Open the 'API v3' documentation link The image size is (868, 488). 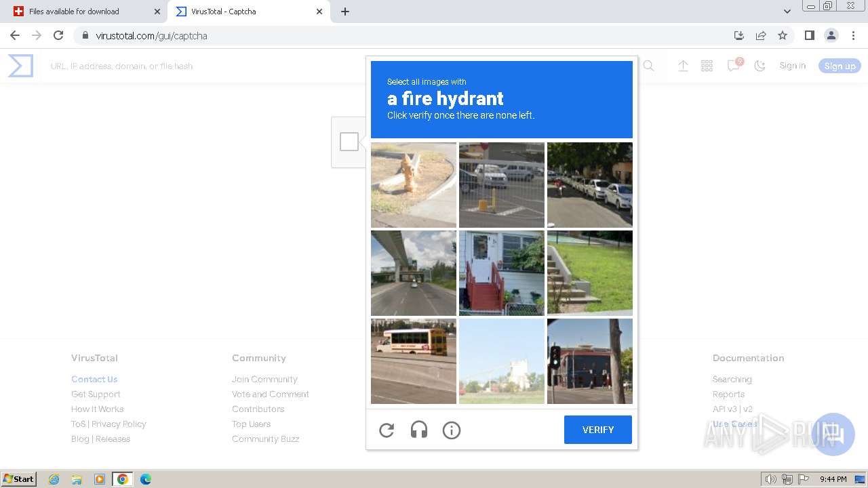[x=725, y=409]
